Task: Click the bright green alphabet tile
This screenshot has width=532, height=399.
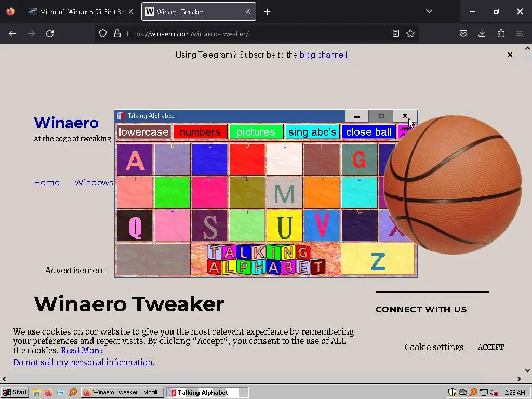Action: click(x=172, y=192)
